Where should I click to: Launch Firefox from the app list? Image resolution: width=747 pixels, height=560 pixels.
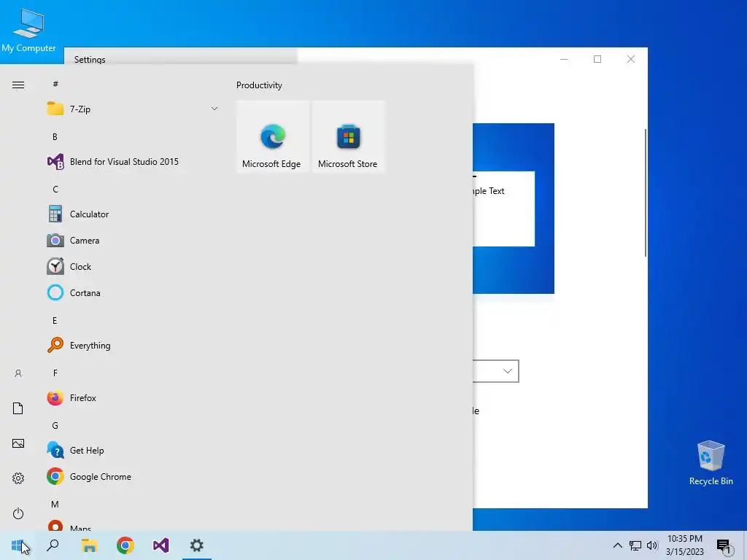(133, 397)
